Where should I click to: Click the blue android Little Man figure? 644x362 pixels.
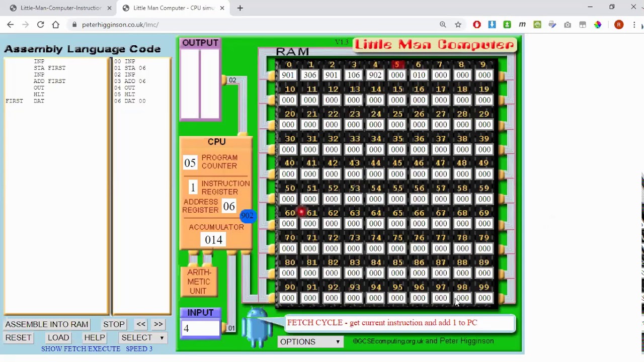[258, 327]
